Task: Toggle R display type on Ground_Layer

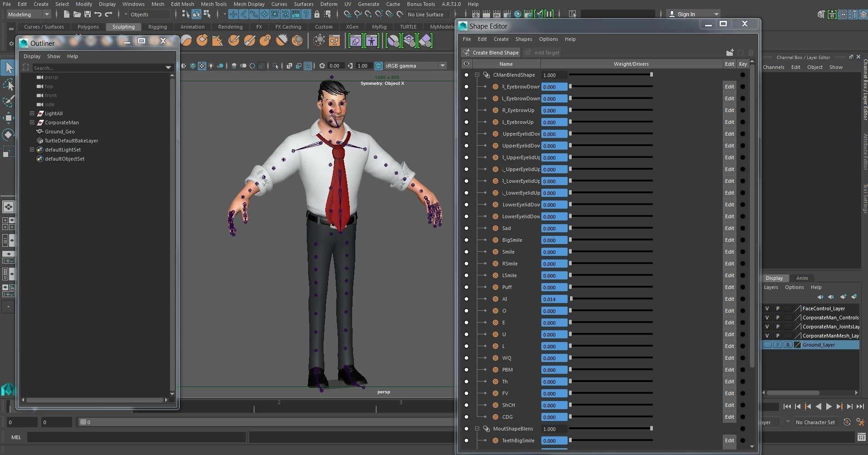Action: coord(788,345)
